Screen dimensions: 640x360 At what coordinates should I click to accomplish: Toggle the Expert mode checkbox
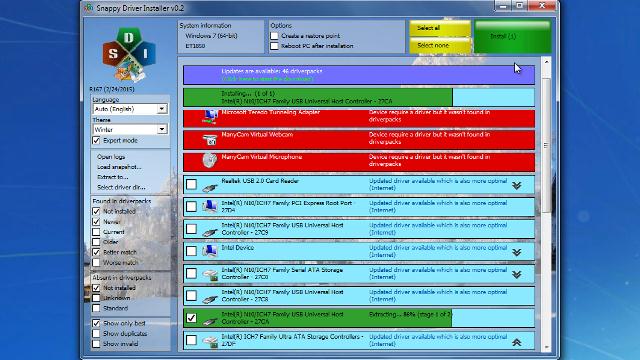[96, 140]
